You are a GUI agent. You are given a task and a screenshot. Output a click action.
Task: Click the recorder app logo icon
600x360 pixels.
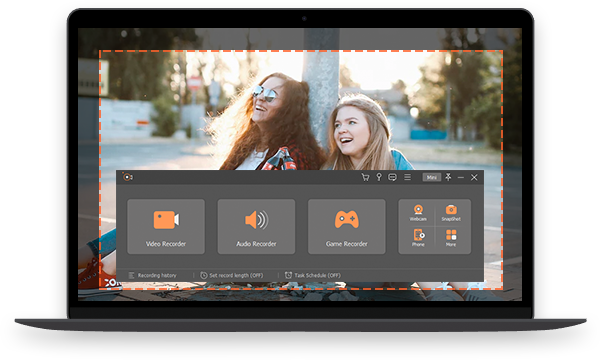pos(127,177)
